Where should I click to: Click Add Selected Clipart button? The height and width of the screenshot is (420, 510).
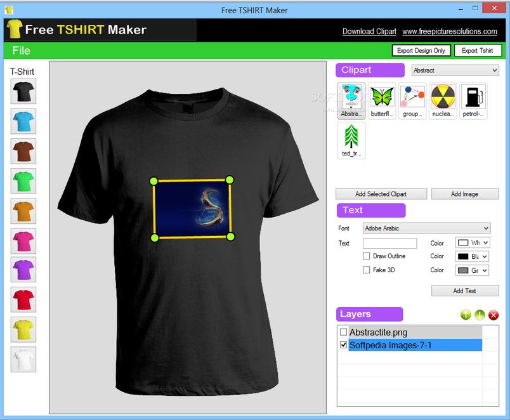pyautogui.click(x=381, y=194)
